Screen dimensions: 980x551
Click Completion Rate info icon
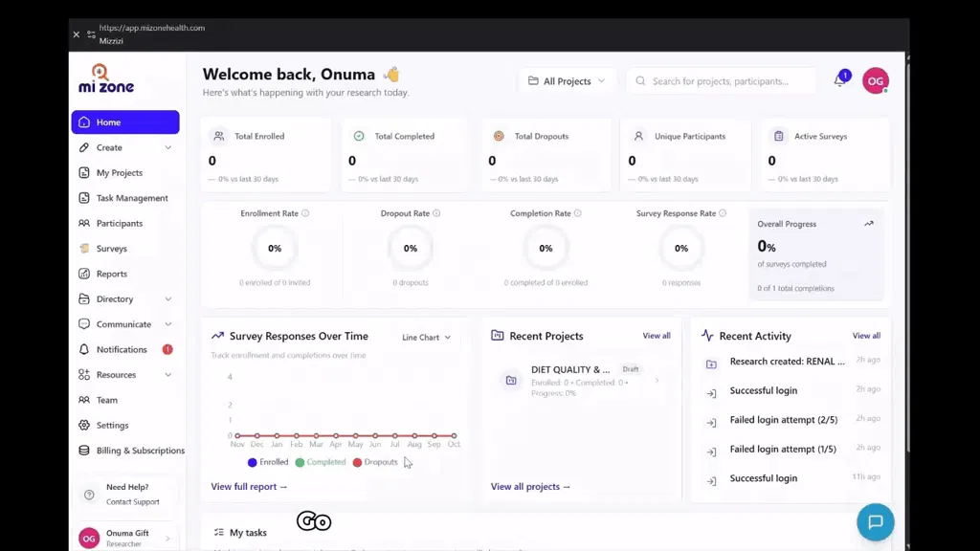578,213
